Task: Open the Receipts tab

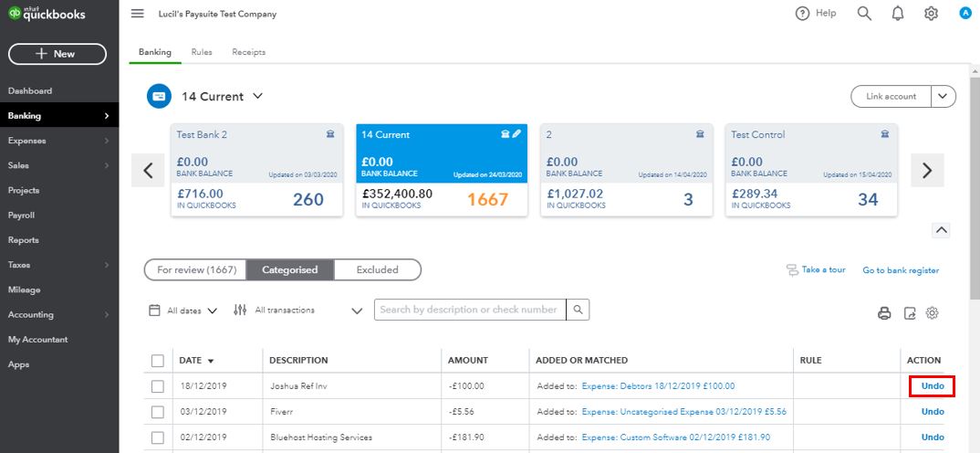Action: click(249, 52)
